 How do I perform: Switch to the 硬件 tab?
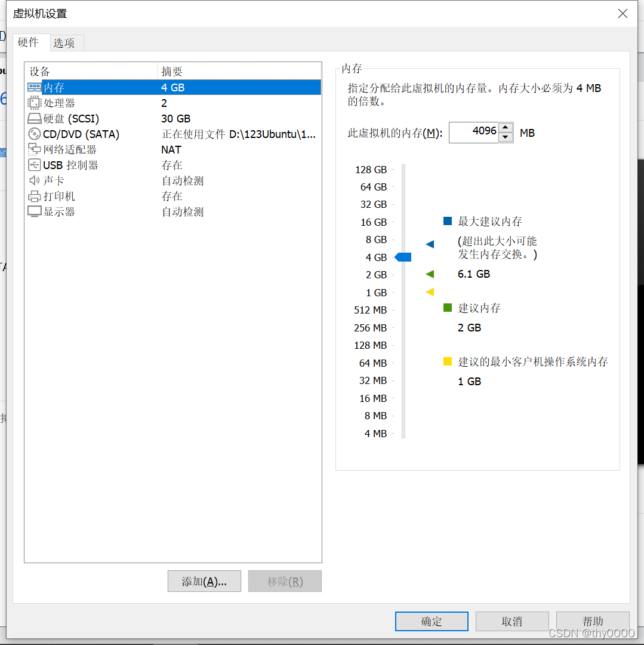(x=30, y=42)
